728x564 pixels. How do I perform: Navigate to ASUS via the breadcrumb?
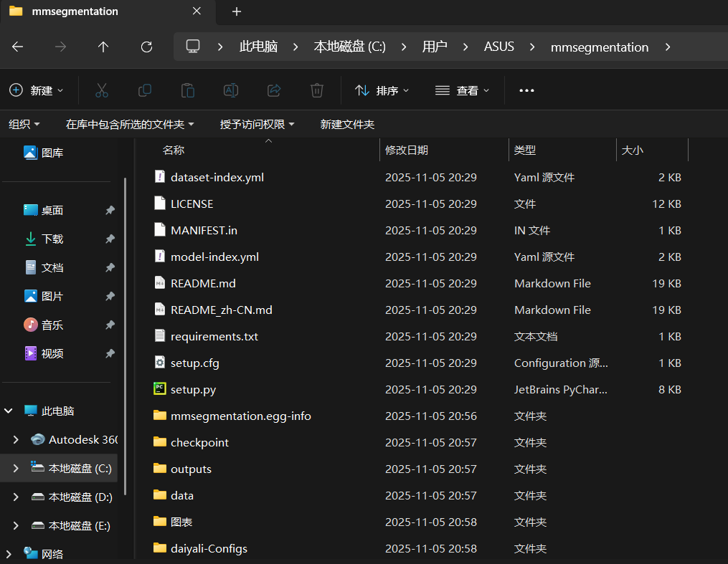point(498,47)
